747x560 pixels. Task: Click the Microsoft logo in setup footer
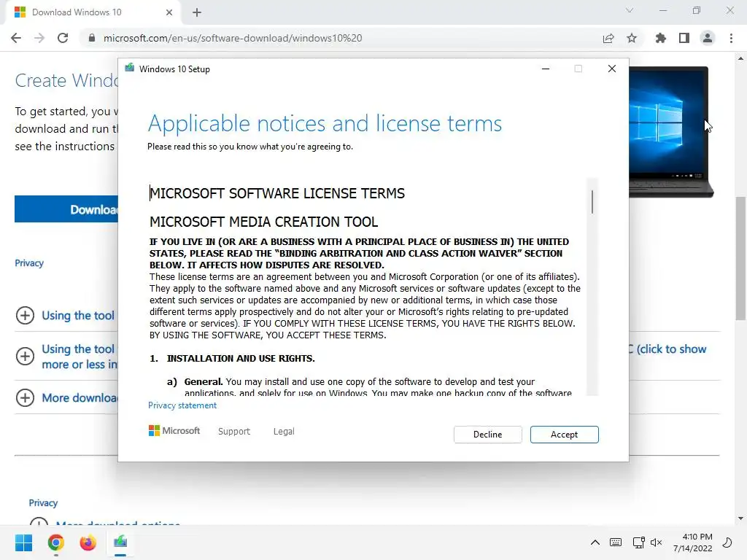pos(174,430)
